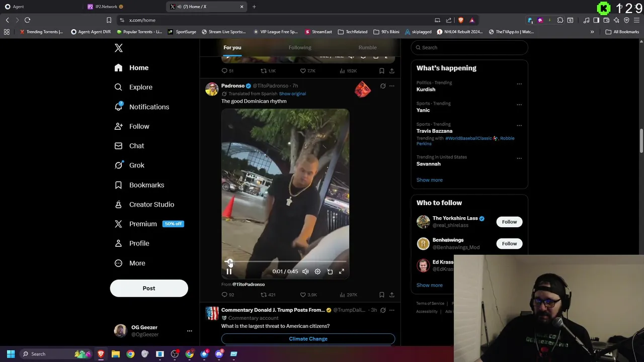Share the Padronso post
The height and width of the screenshot is (362, 644).
click(392, 295)
